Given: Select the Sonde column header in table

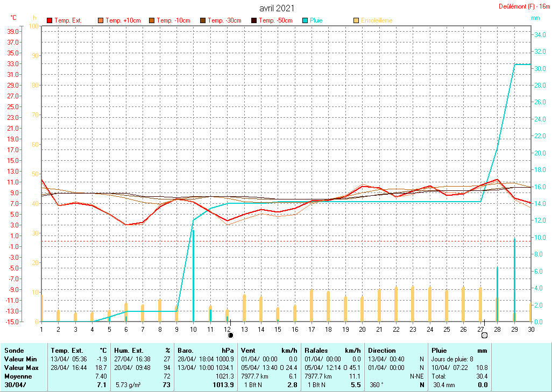Looking at the screenshot, I should pyautogui.click(x=14, y=351).
